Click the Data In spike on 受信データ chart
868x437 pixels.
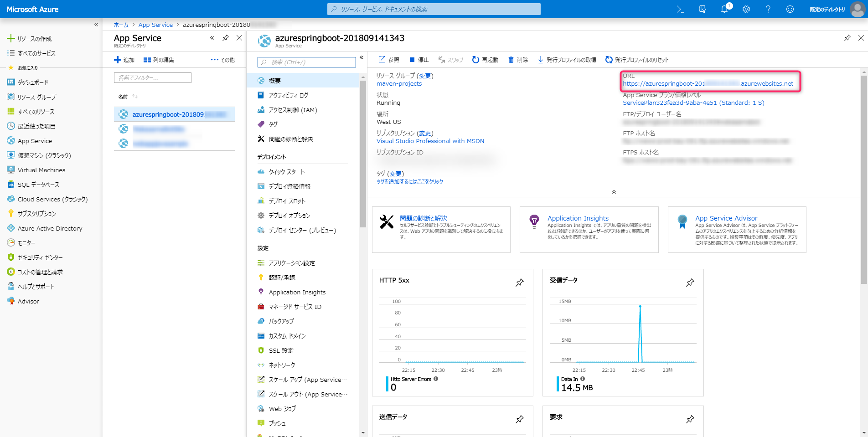640,307
